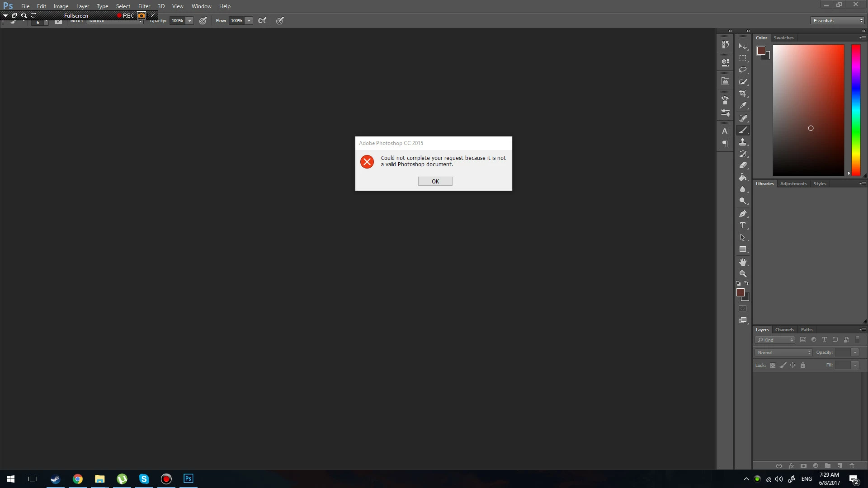The width and height of the screenshot is (868, 488).
Task: Toggle layer filtering switch in Layers panel
Action: (x=858, y=340)
